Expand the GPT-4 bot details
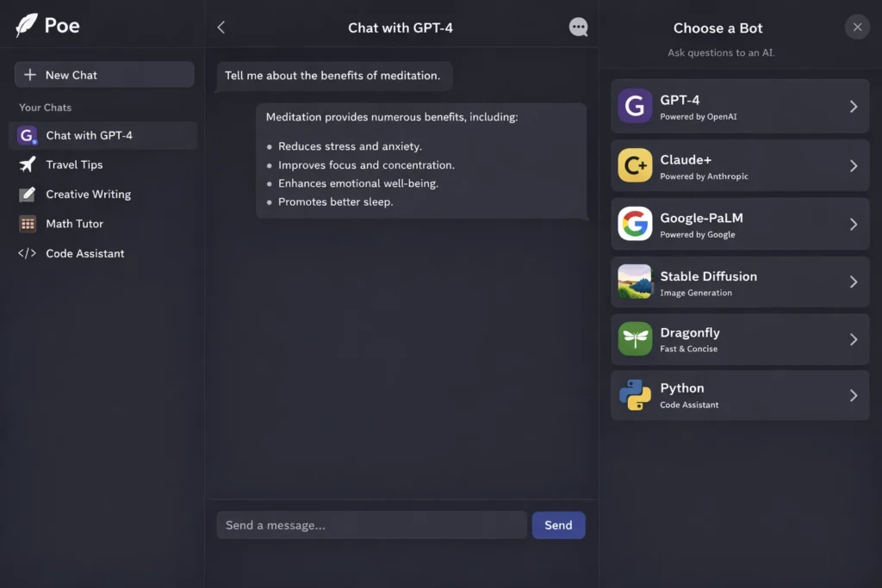The image size is (882, 588). click(x=852, y=106)
